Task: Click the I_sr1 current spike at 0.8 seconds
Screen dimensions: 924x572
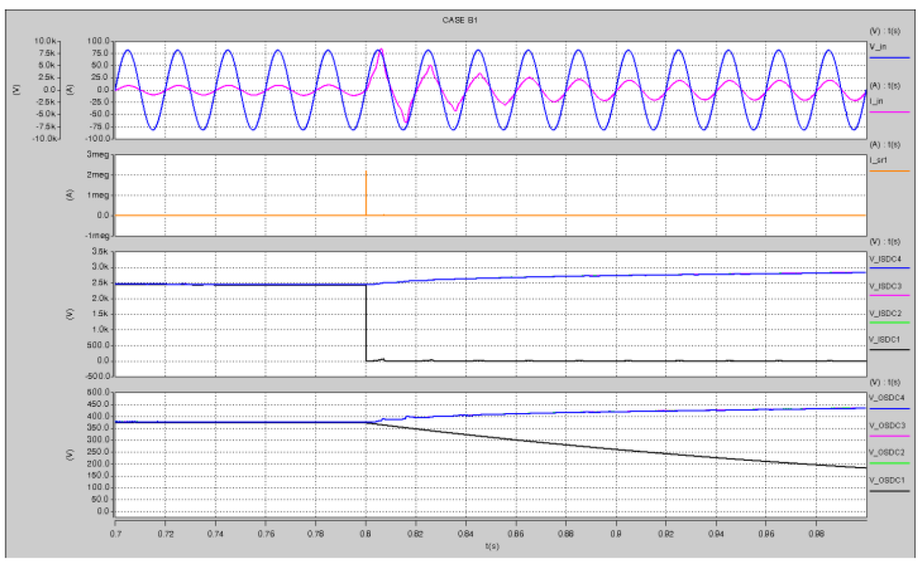Action: (x=366, y=189)
